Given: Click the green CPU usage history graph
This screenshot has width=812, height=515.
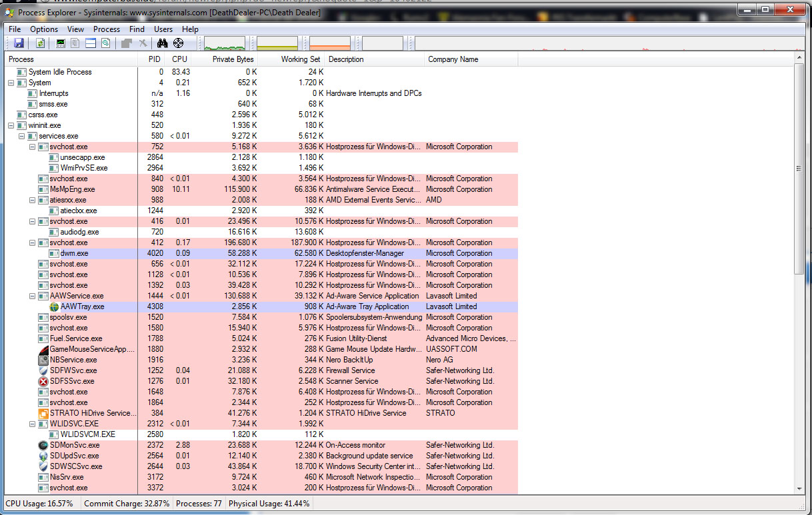Looking at the screenshot, I should tap(224, 43).
